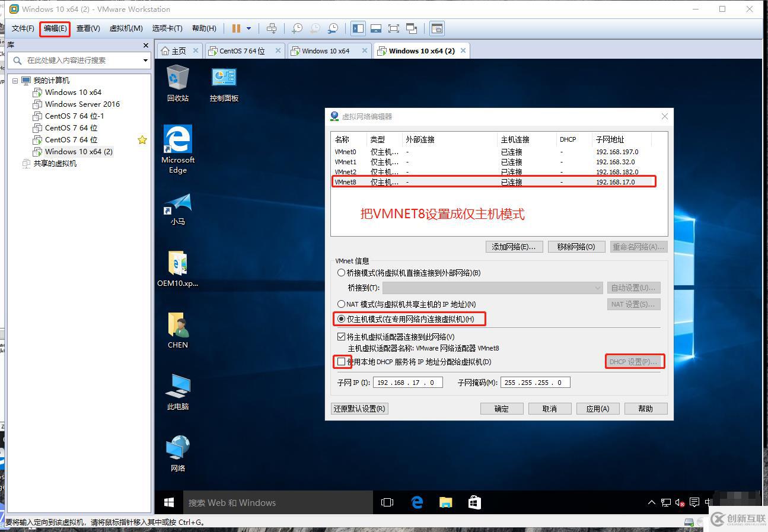Select the VMnet2 row in the network list
The image size is (768, 532).
(493, 172)
